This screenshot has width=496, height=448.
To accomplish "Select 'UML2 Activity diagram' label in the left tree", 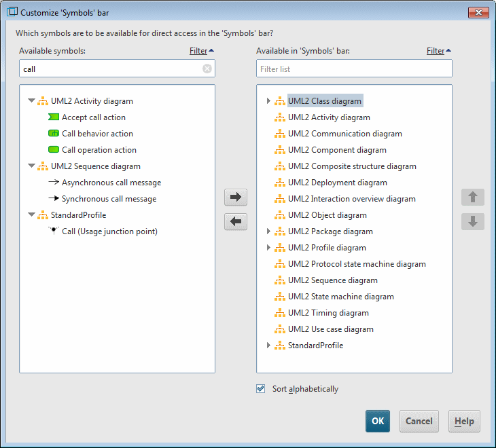I will click(92, 101).
